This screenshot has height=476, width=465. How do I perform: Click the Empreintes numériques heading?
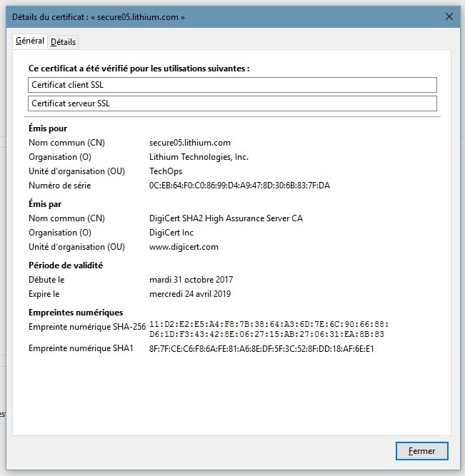click(x=76, y=313)
